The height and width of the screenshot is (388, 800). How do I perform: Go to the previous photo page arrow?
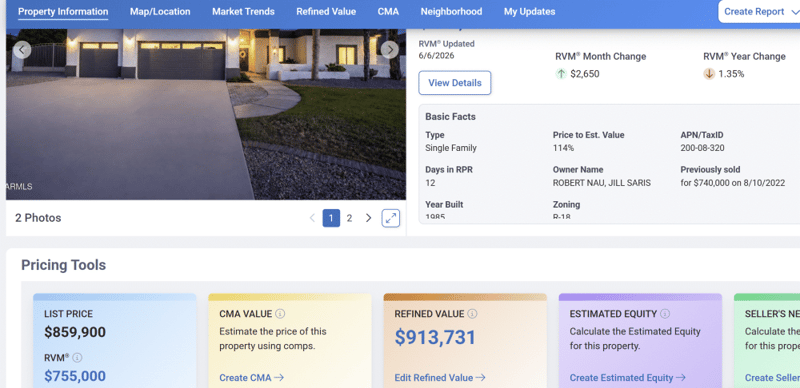tap(312, 218)
